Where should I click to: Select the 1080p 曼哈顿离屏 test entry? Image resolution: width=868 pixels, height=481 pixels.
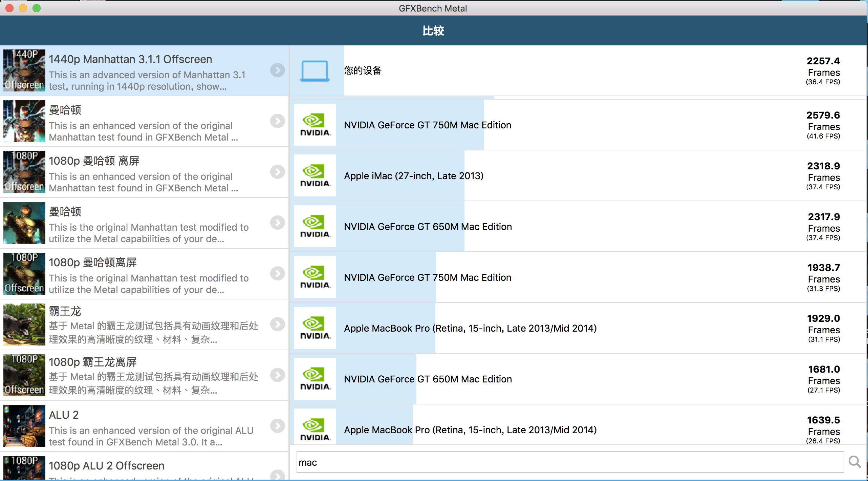coord(144,274)
